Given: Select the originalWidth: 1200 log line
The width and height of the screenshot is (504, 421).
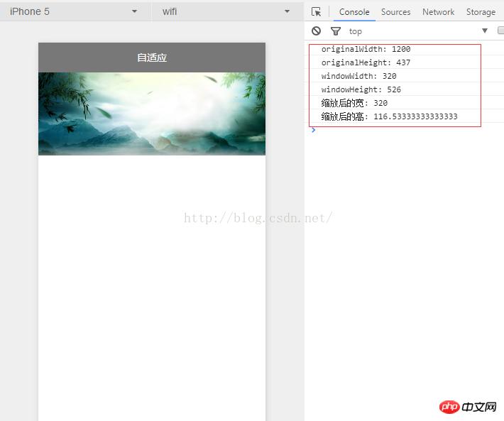Looking at the screenshot, I should click(366, 49).
